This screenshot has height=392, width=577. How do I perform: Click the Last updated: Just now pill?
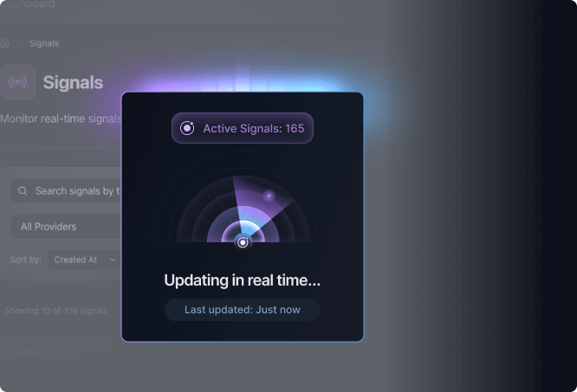pos(243,310)
